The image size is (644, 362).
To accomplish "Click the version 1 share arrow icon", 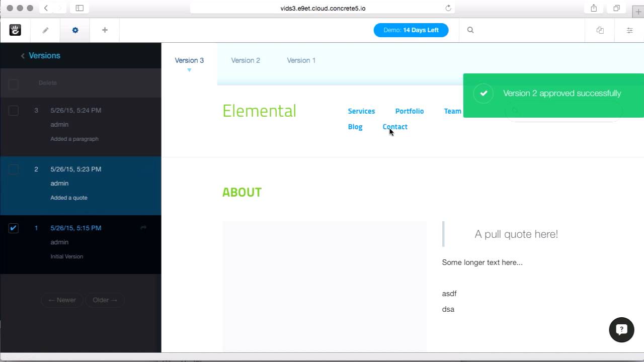I will (x=143, y=228).
